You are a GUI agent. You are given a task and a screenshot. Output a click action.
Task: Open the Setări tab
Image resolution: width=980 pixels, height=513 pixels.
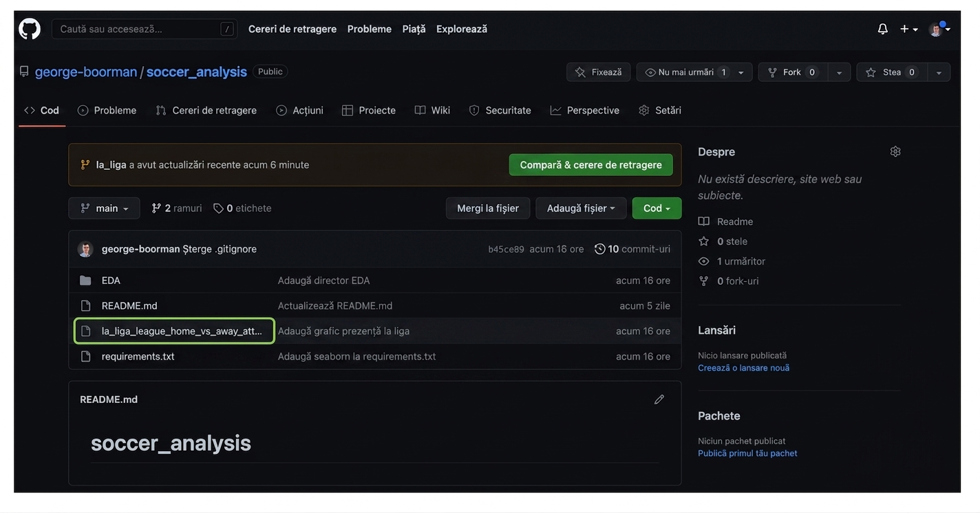[660, 110]
